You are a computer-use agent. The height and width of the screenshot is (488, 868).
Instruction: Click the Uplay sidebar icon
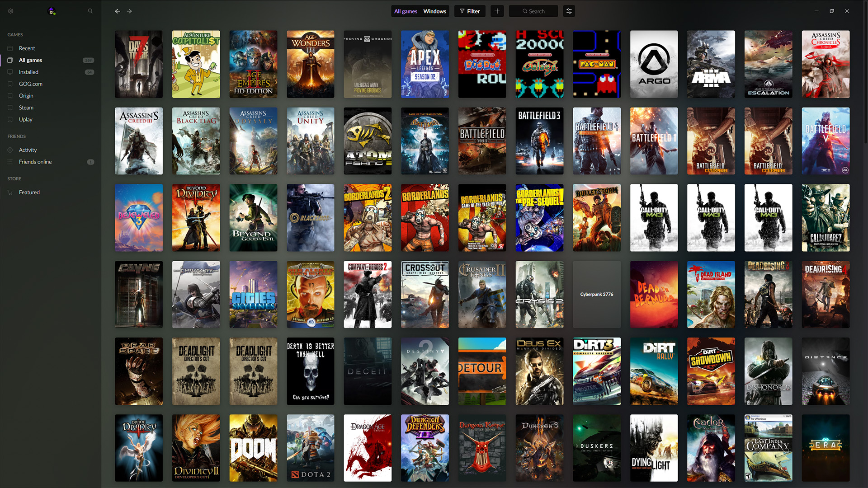pyautogui.click(x=10, y=119)
